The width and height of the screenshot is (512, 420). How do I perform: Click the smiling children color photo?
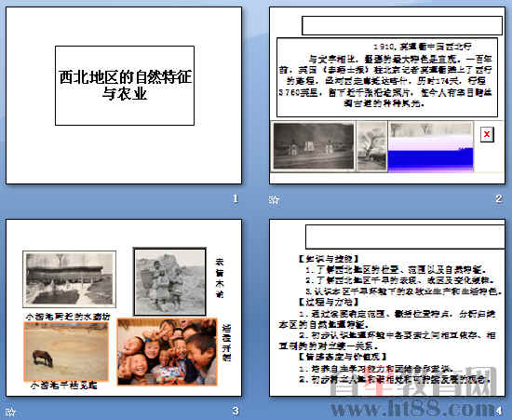[168, 351]
